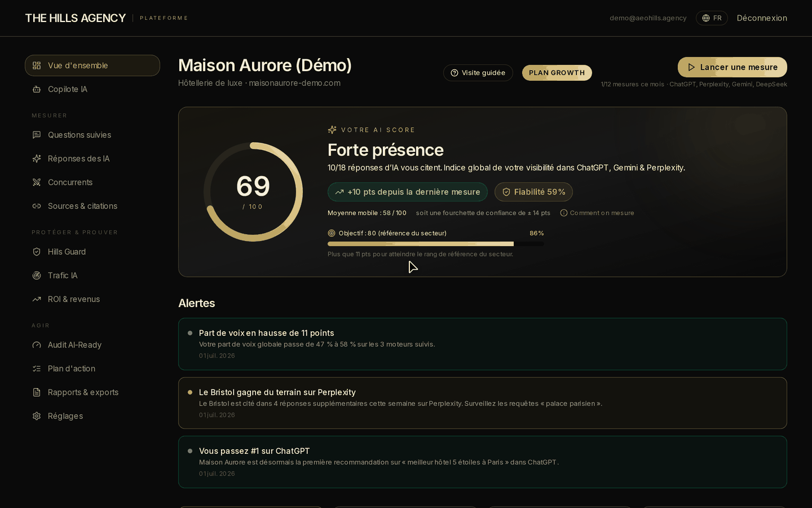Click the play icon in Lancer une mesure

(691, 67)
